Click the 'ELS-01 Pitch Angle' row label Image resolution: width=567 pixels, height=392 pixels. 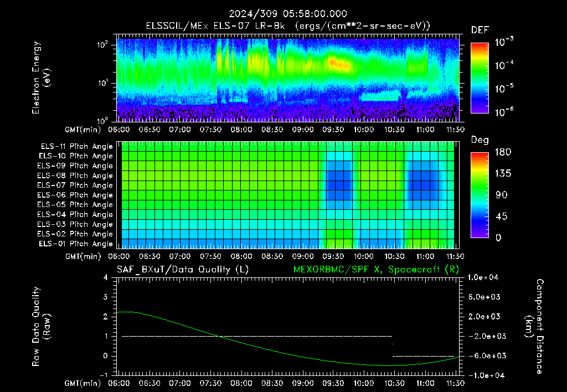pyautogui.click(x=76, y=244)
